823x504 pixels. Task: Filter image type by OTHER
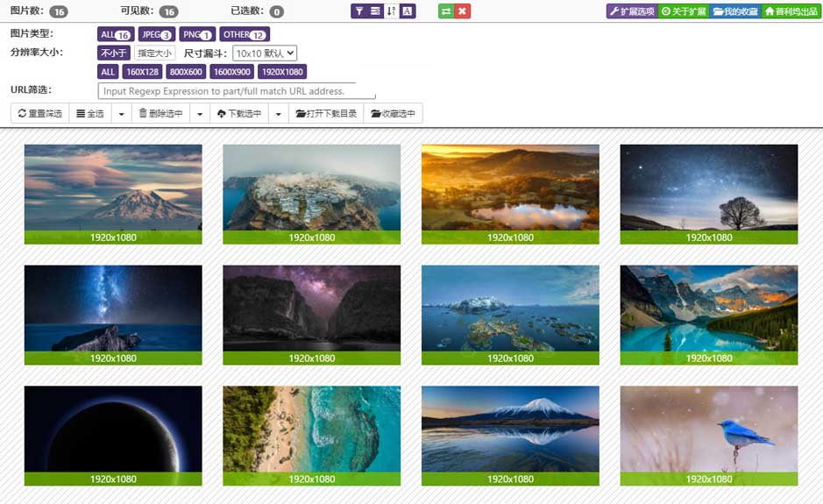click(244, 35)
